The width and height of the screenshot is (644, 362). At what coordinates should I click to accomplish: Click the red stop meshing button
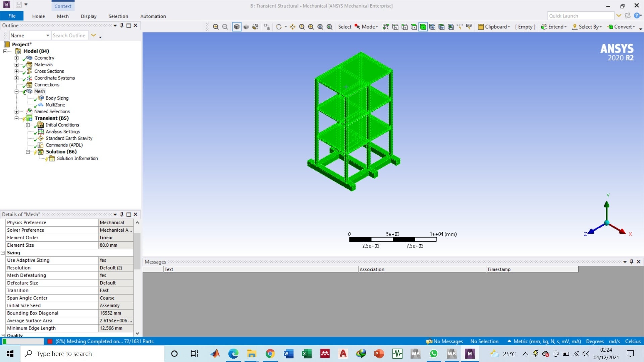pos(50,342)
